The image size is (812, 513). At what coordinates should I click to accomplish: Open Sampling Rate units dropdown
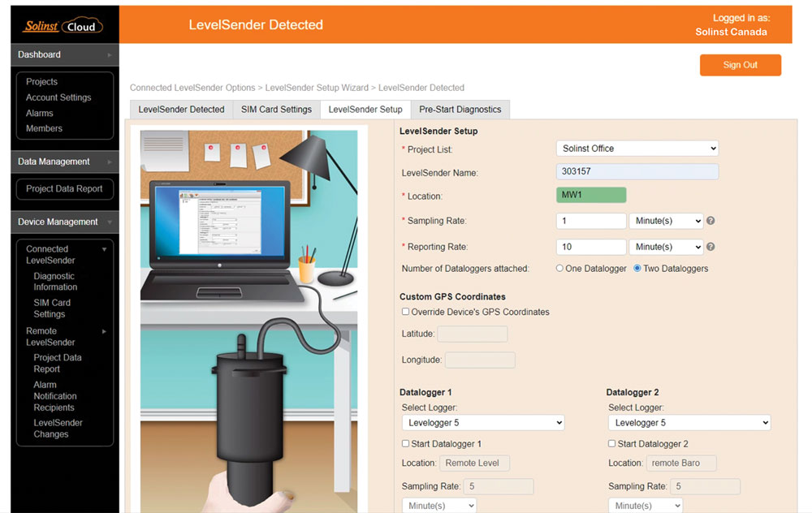tap(666, 221)
